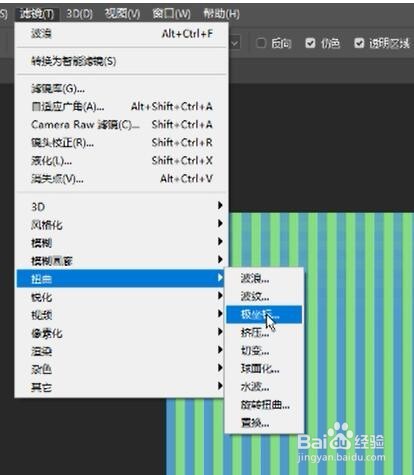Toggle the 反向 checkbox
This screenshot has height=475, width=414.
tap(261, 43)
